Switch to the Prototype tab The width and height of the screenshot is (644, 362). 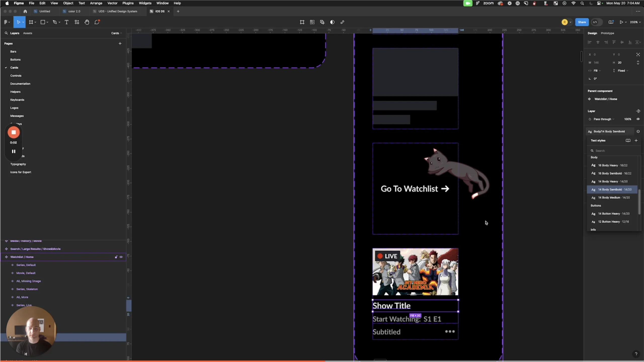pos(607,33)
